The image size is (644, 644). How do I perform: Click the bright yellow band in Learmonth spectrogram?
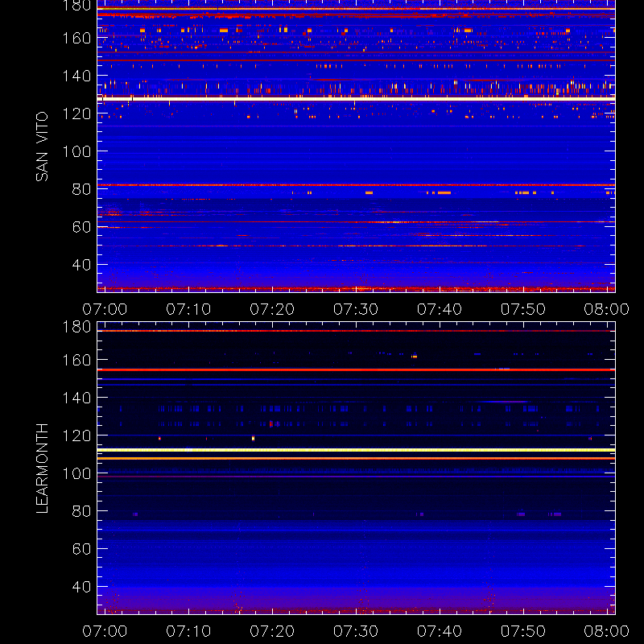tap(356, 450)
